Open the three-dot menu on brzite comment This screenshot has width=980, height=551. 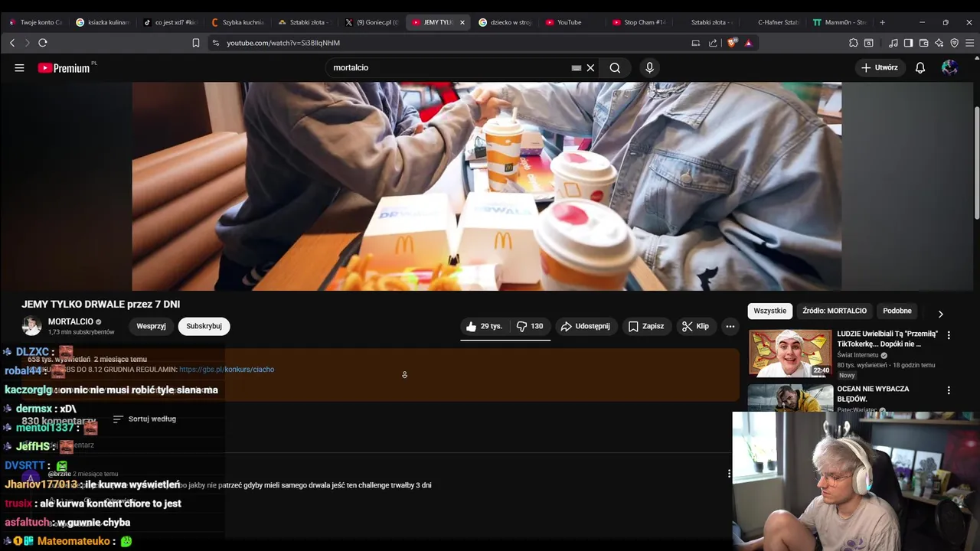click(x=729, y=473)
